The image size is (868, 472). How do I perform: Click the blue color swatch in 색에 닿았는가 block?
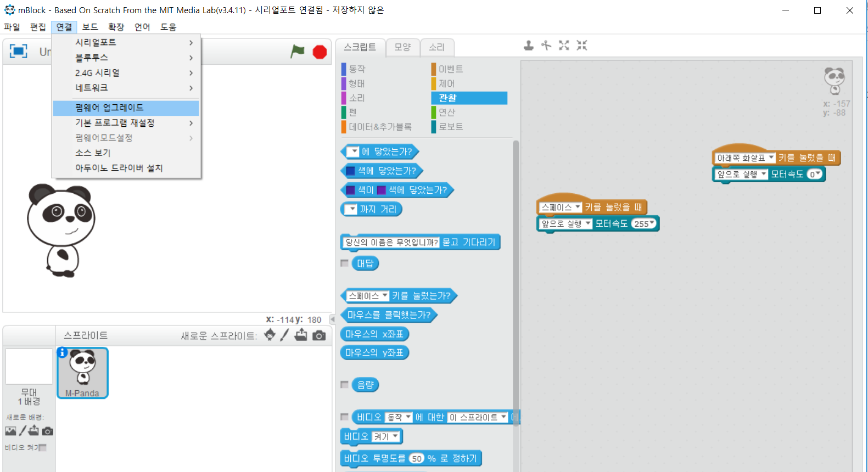(351, 171)
